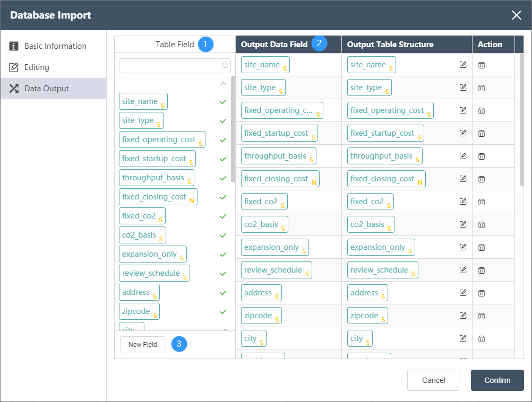Delete the site_name output row
This screenshot has width=532, height=402.
pos(482,65)
